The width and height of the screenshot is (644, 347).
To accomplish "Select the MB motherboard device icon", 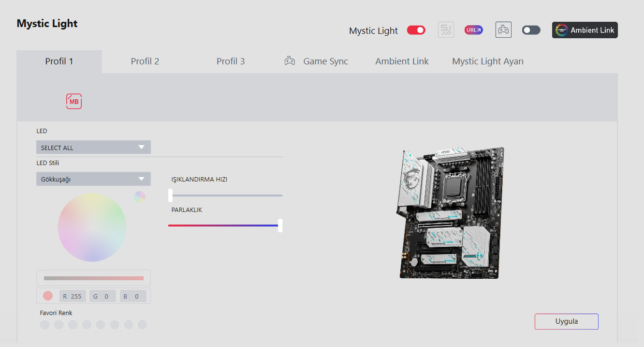I will (x=74, y=101).
